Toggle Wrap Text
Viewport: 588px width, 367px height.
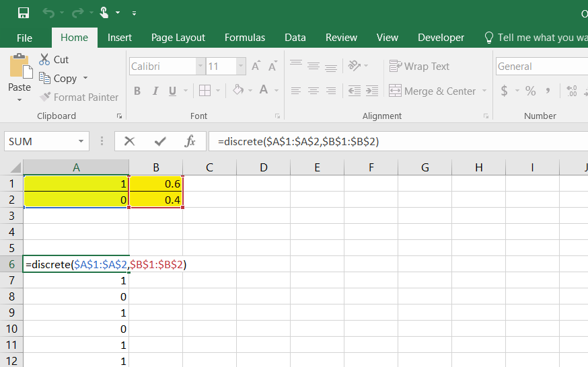click(419, 67)
